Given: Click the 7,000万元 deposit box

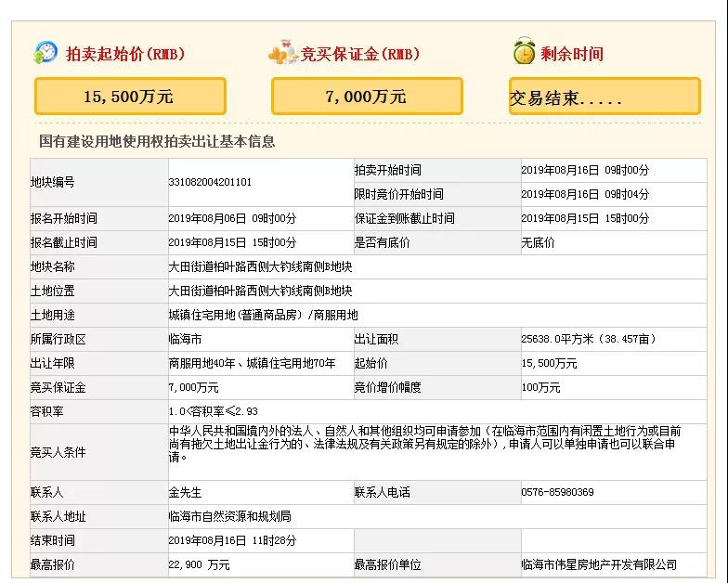Looking at the screenshot, I should point(367,97).
